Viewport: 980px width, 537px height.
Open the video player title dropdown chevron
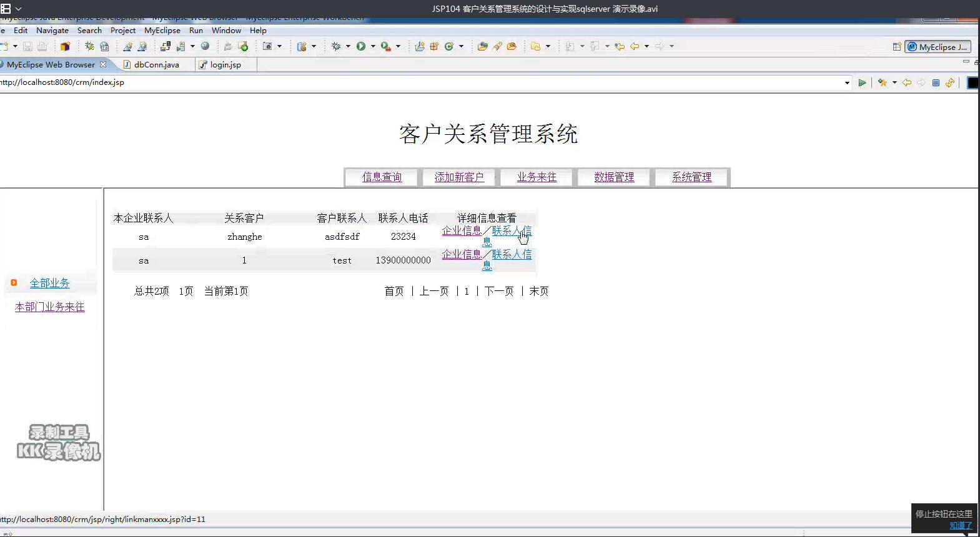click(x=18, y=9)
